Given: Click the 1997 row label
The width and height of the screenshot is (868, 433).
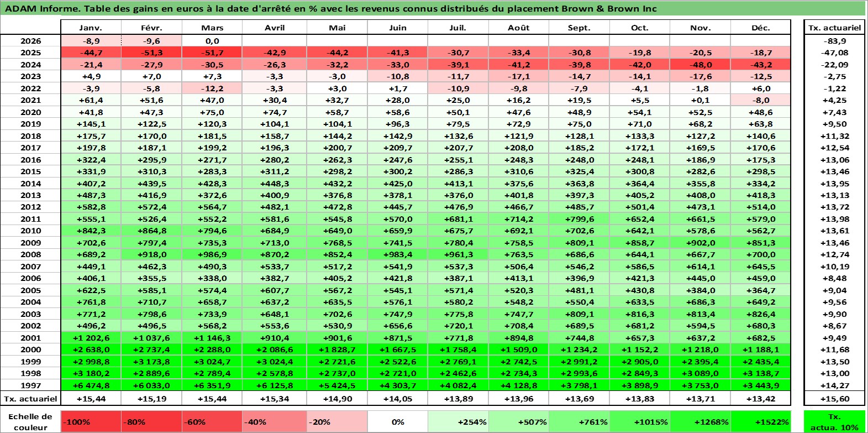Looking at the screenshot, I should point(31,385).
